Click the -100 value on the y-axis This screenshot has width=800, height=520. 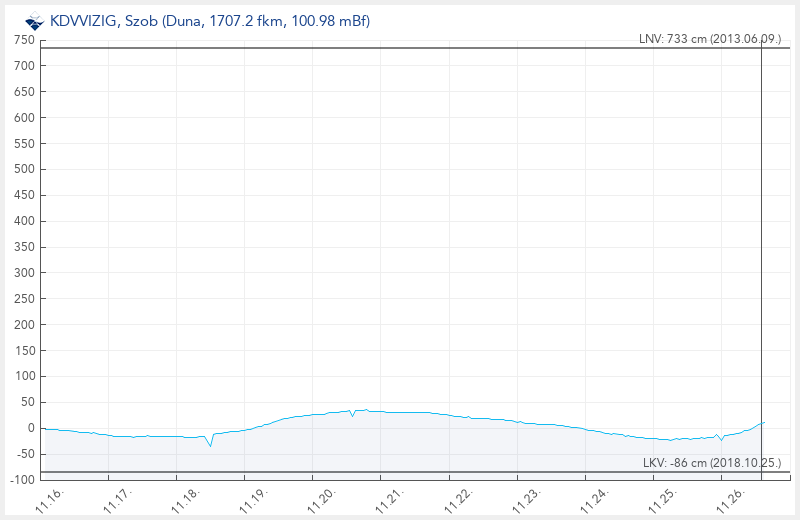point(22,480)
